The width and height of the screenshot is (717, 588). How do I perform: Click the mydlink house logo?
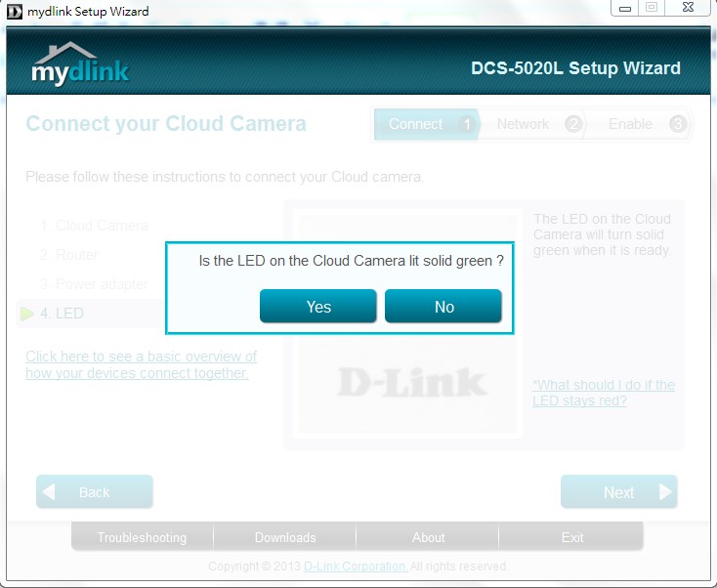pyautogui.click(x=80, y=64)
